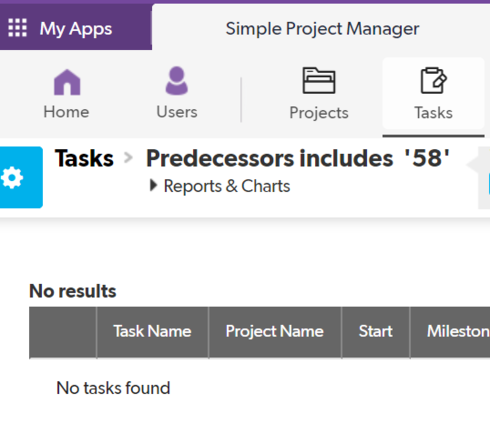This screenshot has width=490, height=424.
Task: Click the Tasks clipboard pencil icon
Action: [x=433, y=80]
